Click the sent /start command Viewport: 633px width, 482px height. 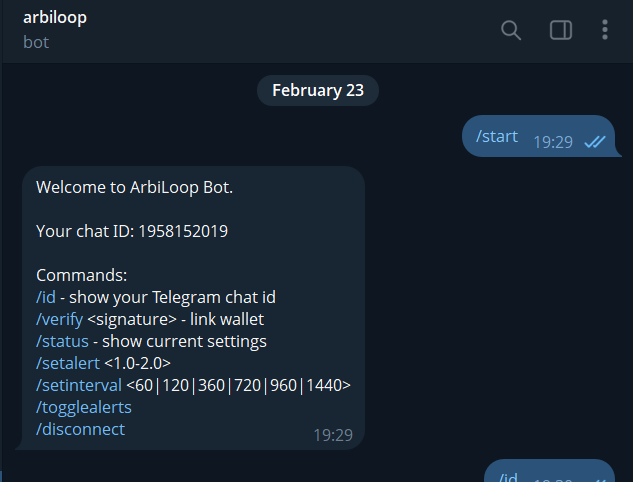click(x=497, y=136)
